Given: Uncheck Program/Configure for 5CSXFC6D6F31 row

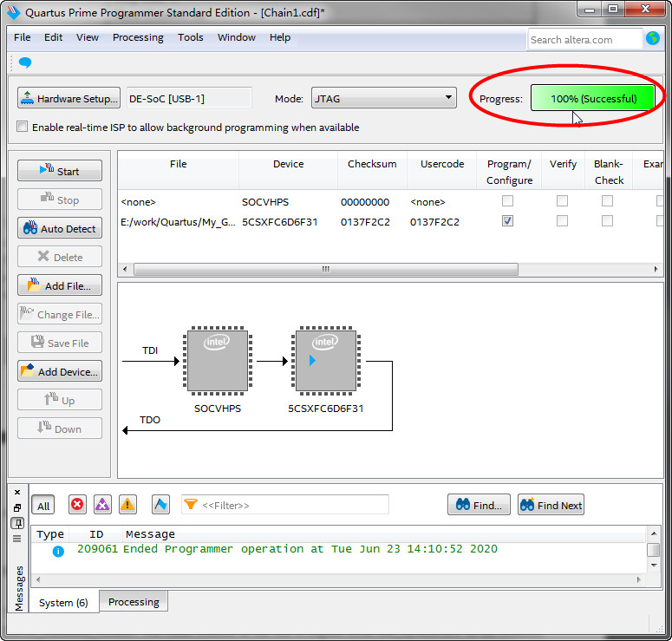Looking at the screenshot, I should click(x=507, y=221).
